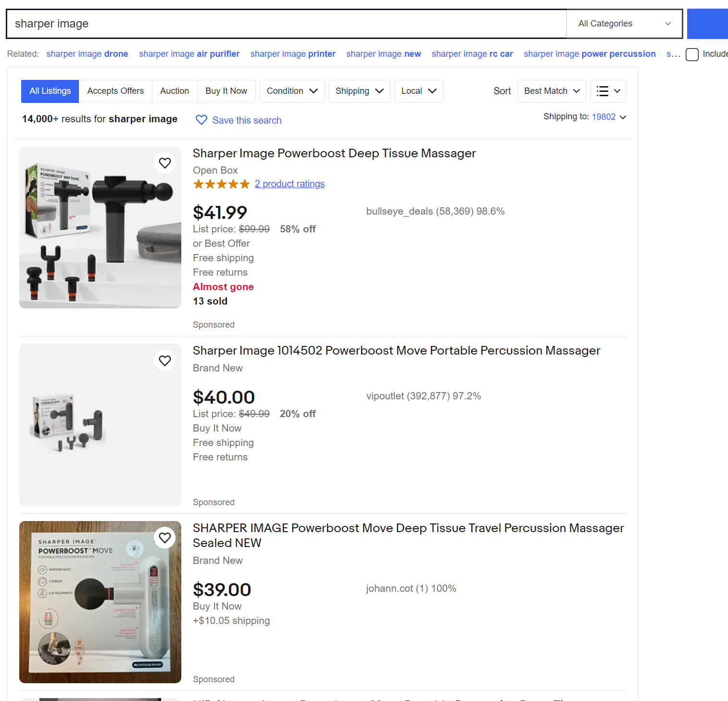Open related search sharper image new
The width and height of the screenshot is (728, 701).
click(384, 54)
